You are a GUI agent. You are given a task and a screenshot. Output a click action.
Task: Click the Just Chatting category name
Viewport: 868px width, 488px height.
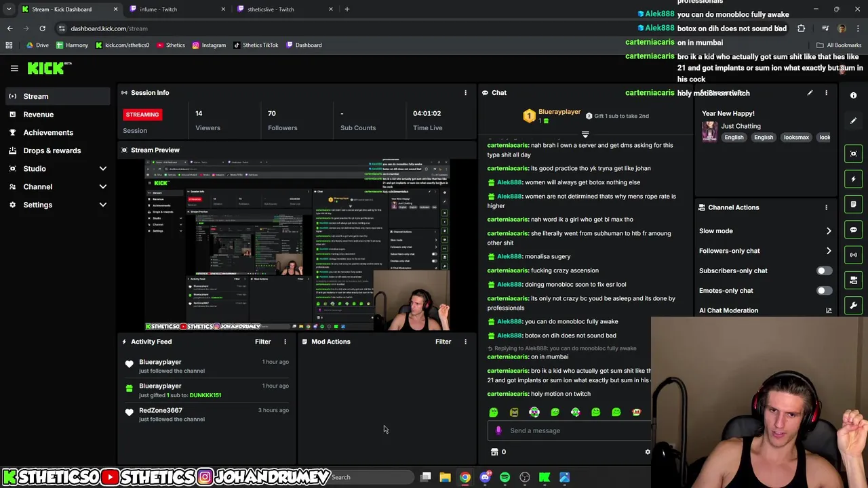coord(741,126)
